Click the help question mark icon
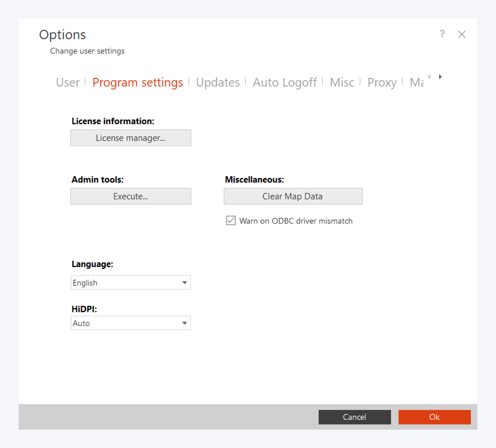The width and height of the screenshot is (496, 448). 442,34
